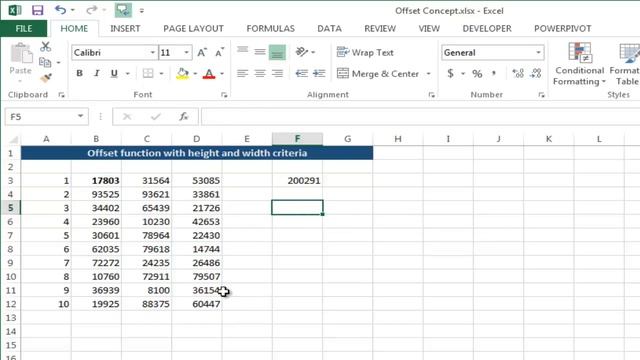Middle align cell contents
Screen dimensions: 640x360
coord(260,52)
